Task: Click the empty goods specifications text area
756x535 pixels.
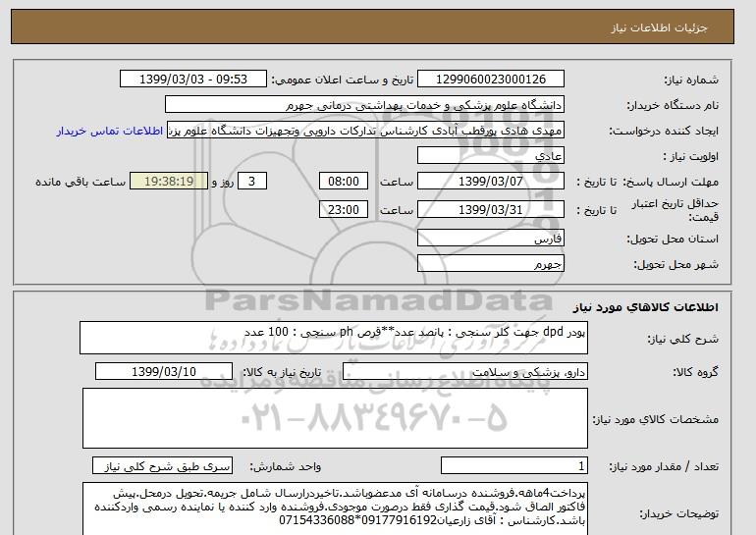Action: tap(335, 418)
